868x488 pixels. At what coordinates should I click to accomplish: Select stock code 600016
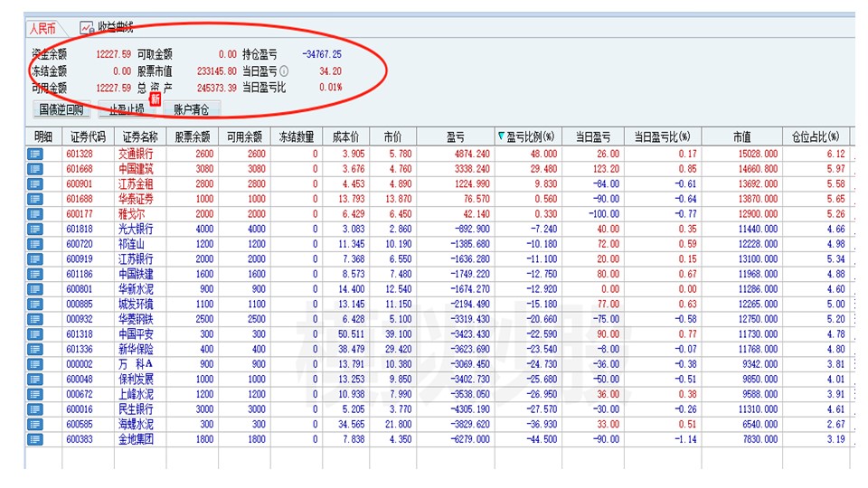(x=80, y=408)
